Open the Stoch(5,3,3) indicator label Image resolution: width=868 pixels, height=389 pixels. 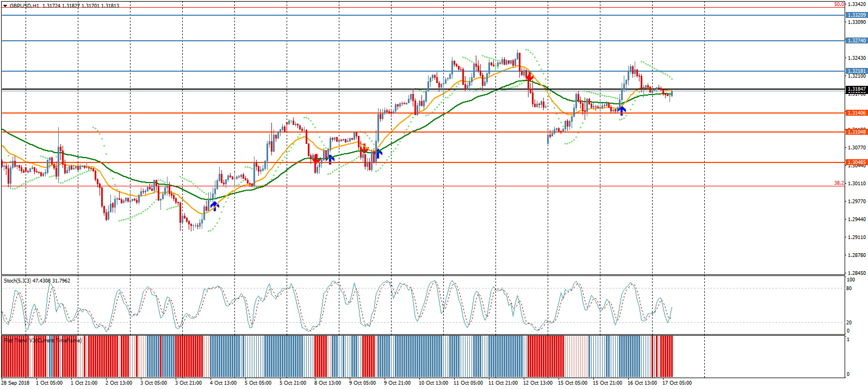pyautogui.click(x=36, y=281)
